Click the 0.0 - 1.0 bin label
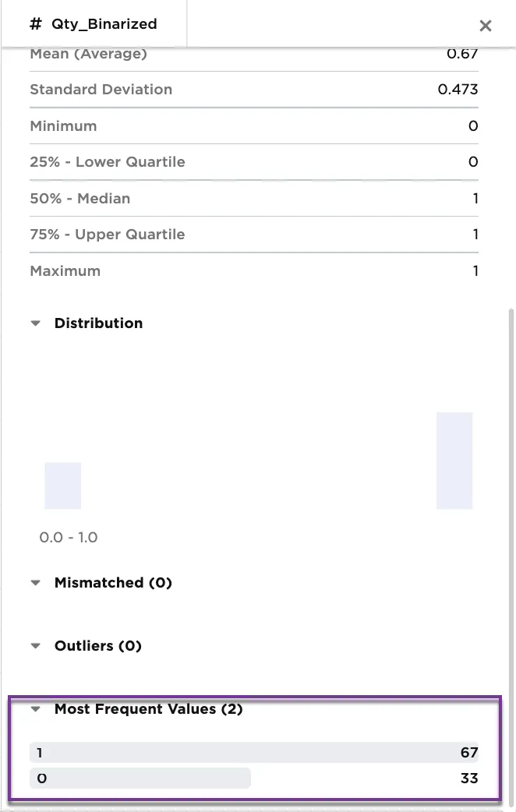 68,537
